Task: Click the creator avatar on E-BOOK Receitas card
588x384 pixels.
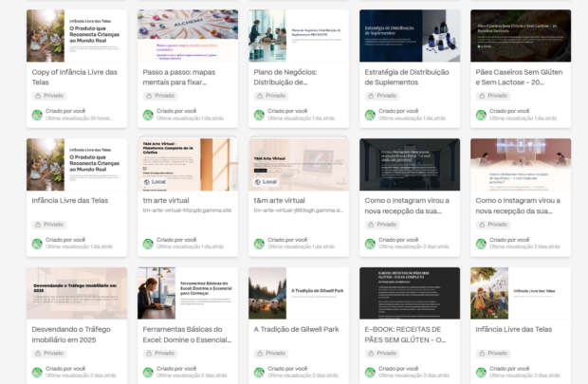Action: click(x=370, y=373)
